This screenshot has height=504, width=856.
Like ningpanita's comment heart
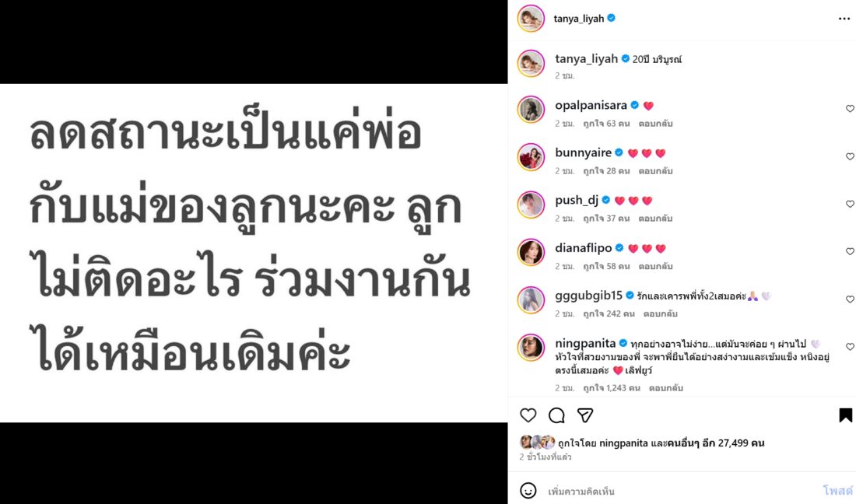click(850, 347)
